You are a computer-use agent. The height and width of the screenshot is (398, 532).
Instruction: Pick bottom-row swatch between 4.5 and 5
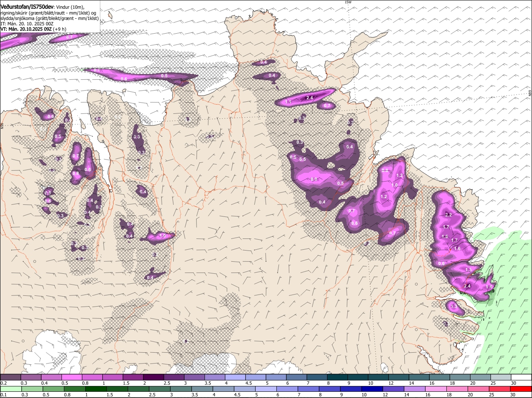coord(246,389)
